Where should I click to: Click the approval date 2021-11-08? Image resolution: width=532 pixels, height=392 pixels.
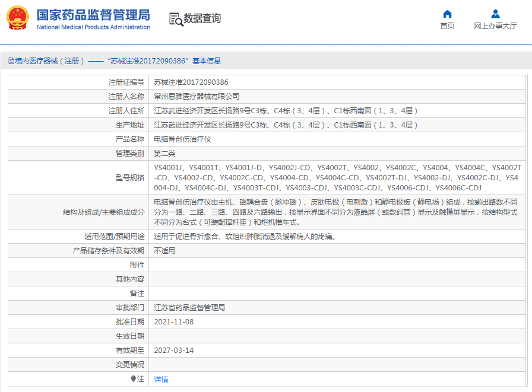tap(173, 322)
